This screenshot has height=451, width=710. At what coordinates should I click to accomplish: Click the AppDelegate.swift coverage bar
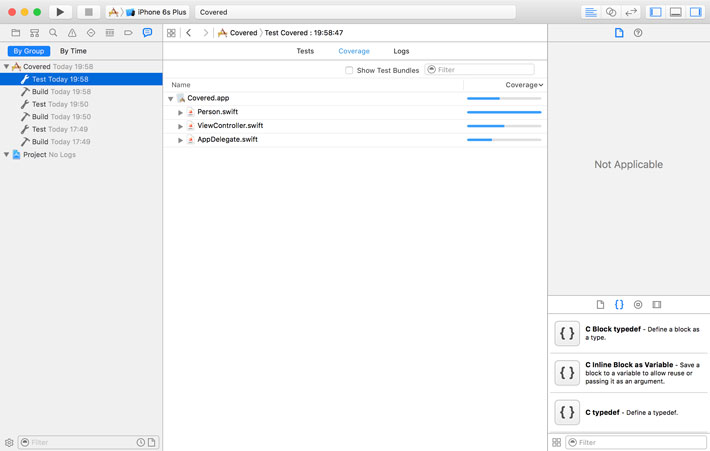pyautogui.click(x=504, y=140)
